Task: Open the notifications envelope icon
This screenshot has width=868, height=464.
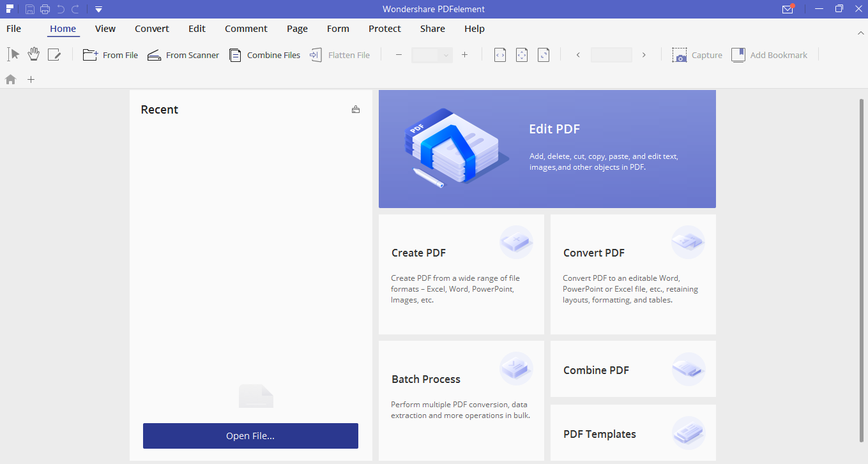Action: point(788,9)
